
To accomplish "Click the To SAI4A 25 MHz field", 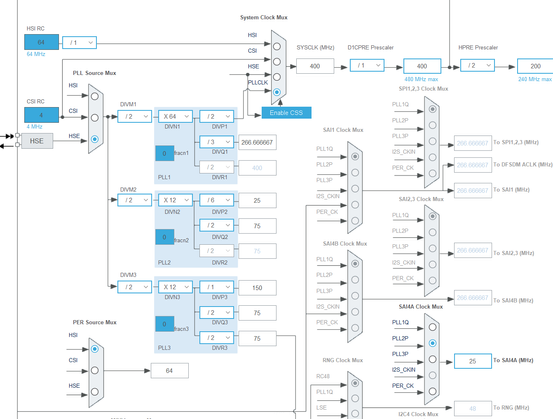I will (x=473, y=361).
